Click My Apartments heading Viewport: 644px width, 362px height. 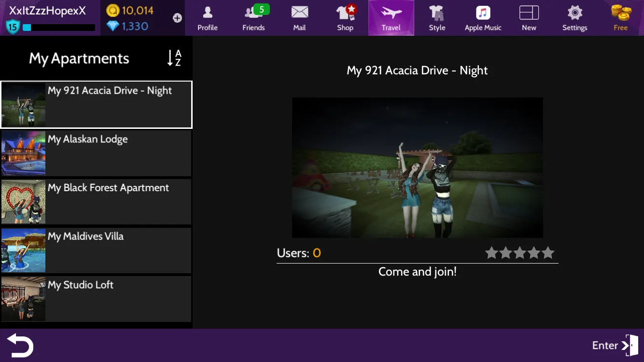pos(79,58)
